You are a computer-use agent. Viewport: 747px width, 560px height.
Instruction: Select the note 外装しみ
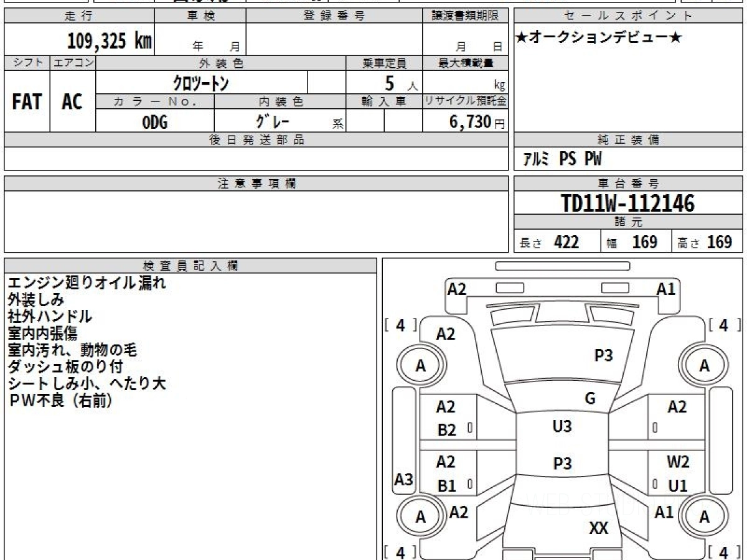[x=35, y=300]
